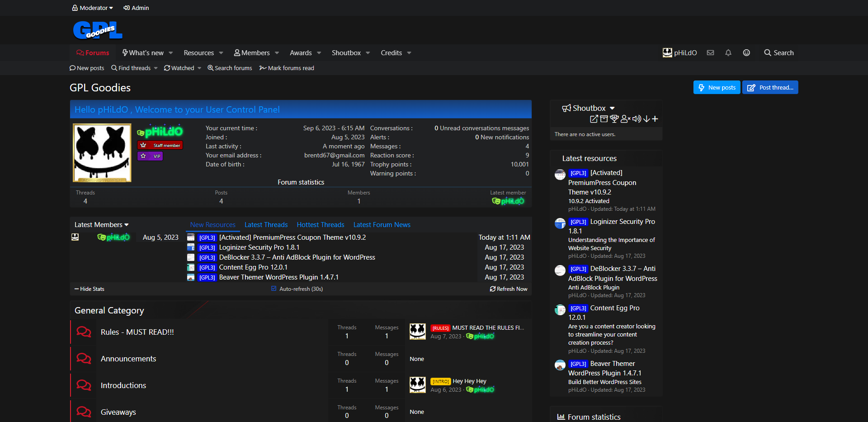The height and width of the screenshot is (422, 868).
Task: Open the conversations envelope icon
Action: pyautogui.click(x=710, y=53)
